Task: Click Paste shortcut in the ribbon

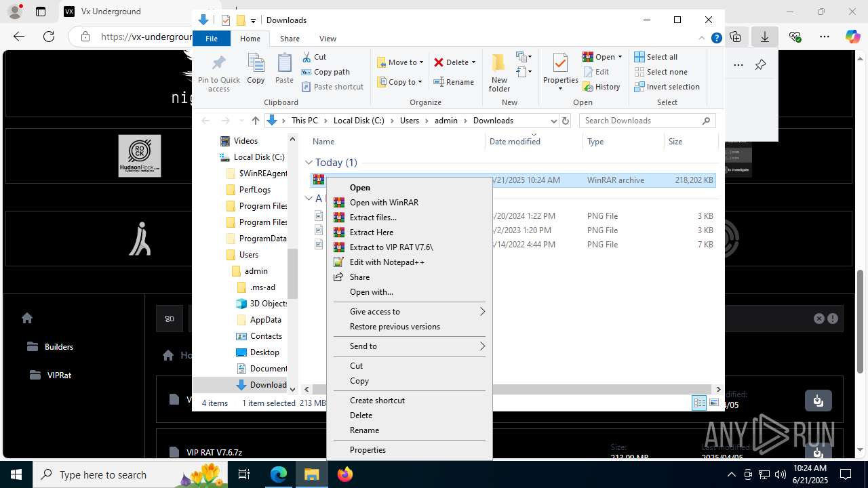Action: coord(332,87)
